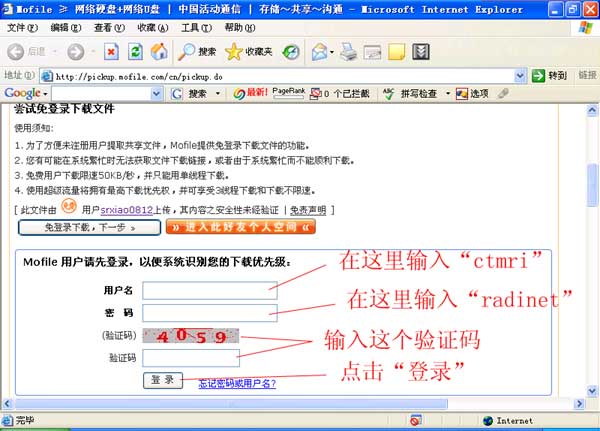Screen dimensions: 600x431
Task: Click popup blocker icon in status bar
Action: 415,420
